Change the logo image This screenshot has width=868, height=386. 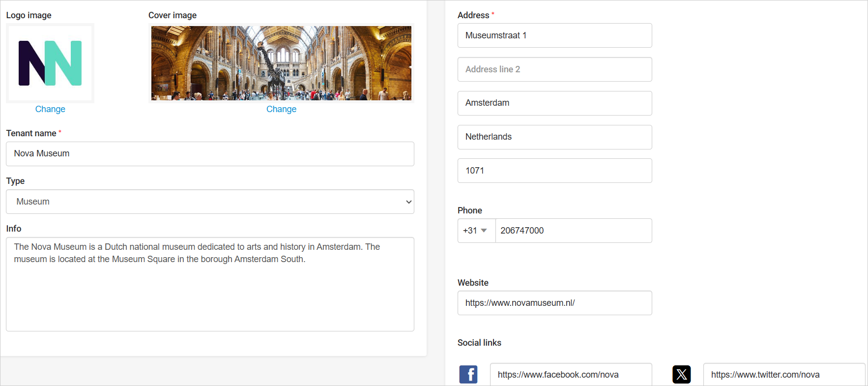point(50,109)
